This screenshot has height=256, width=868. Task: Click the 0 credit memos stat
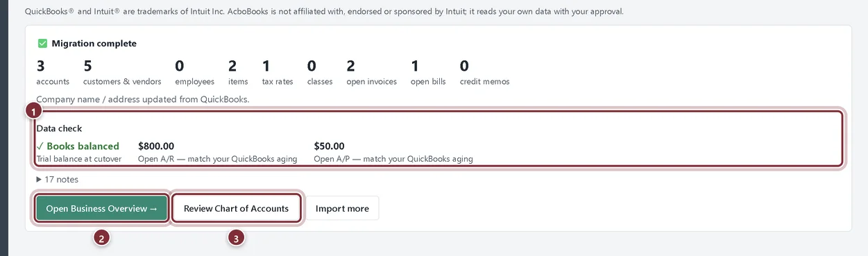click(x=484, y=73)
